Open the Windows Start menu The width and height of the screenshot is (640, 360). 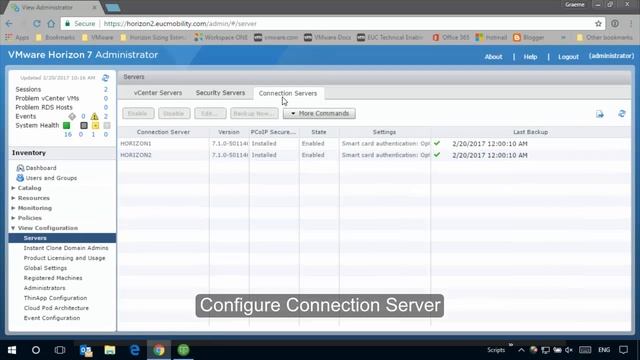tap(12, 350)
